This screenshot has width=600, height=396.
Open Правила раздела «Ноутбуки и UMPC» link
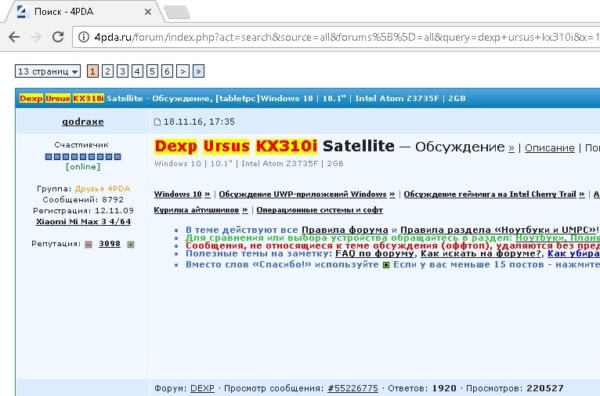(498, 230)
